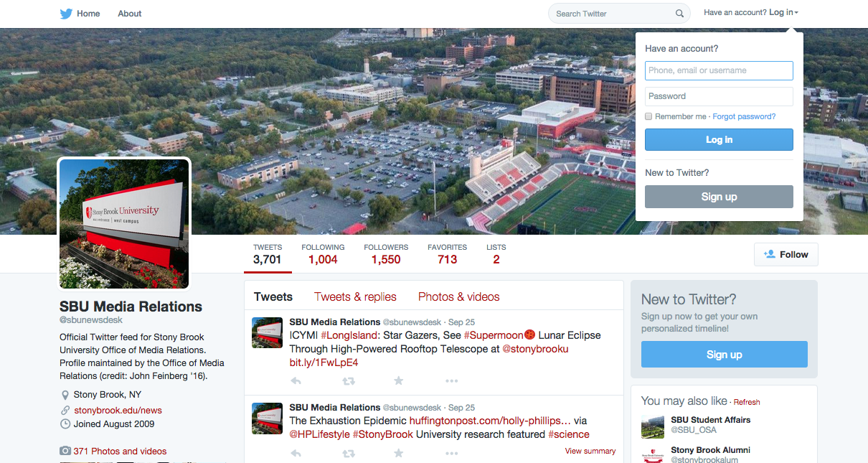The width and height of the screenshot is (868, 463).
Task: Click avatar on the Supermoon tweet
Action: pos(267,333)
